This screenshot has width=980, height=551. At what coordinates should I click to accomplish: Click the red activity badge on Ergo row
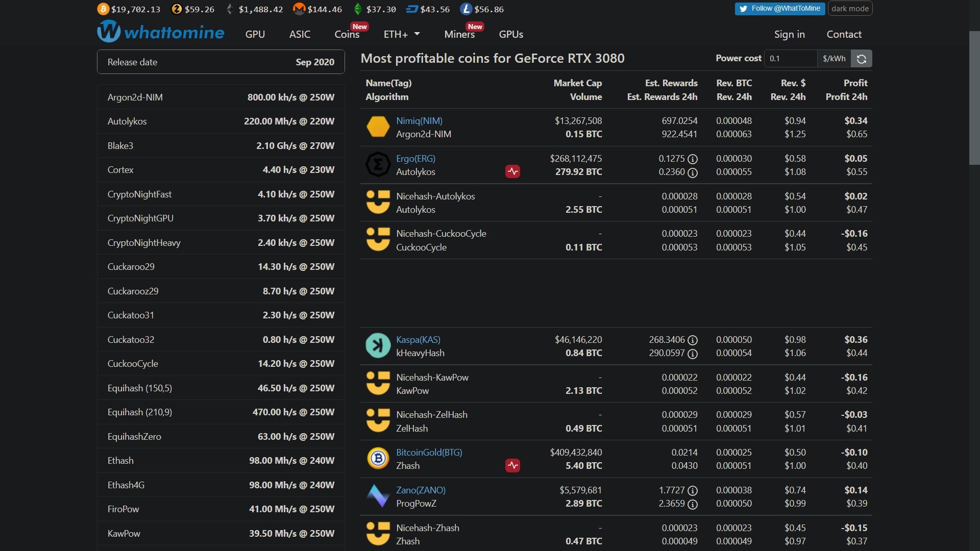[x=513, y=172]
